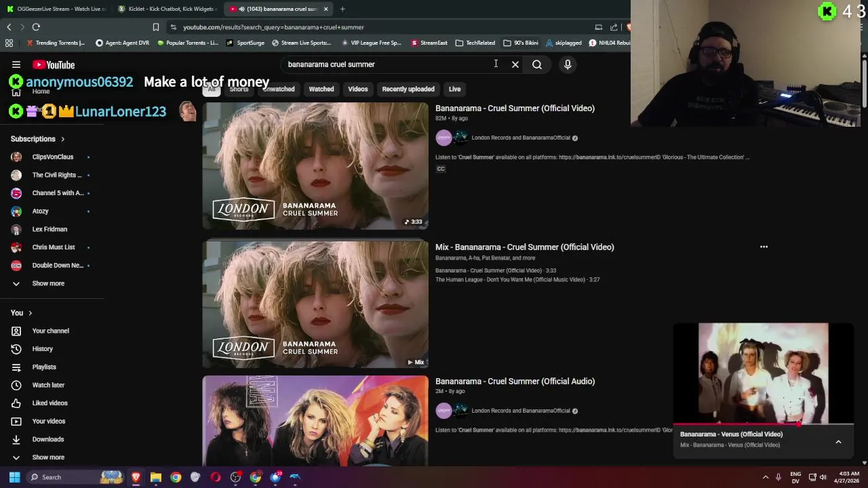This screenshot has width=868, height=488.
Task: Open the Atozy subscription channel
Action: pyautogui.click(x=40, y=211)
